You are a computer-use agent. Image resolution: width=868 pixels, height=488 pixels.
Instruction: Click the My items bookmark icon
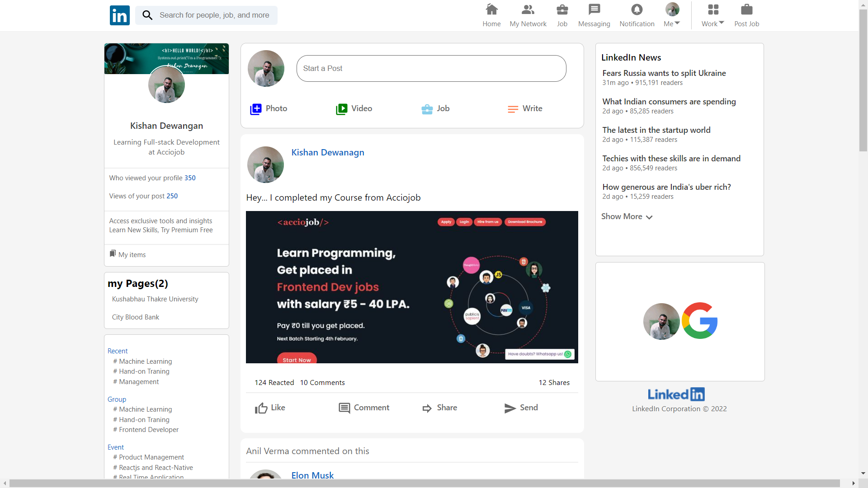click(x=113, y=253)
